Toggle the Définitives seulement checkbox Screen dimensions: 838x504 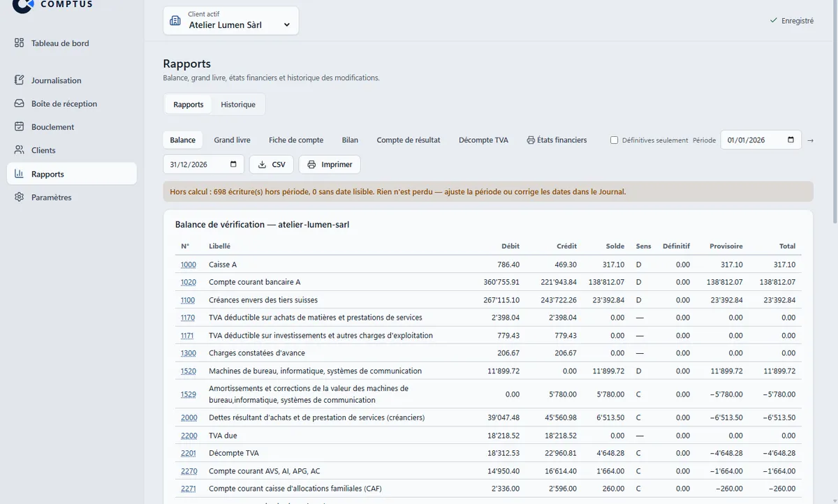[x=615, y=140]
